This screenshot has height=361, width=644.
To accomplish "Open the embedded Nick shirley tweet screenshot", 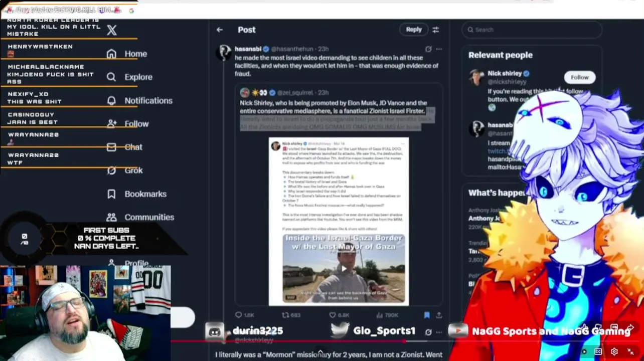I will point(339,221).
